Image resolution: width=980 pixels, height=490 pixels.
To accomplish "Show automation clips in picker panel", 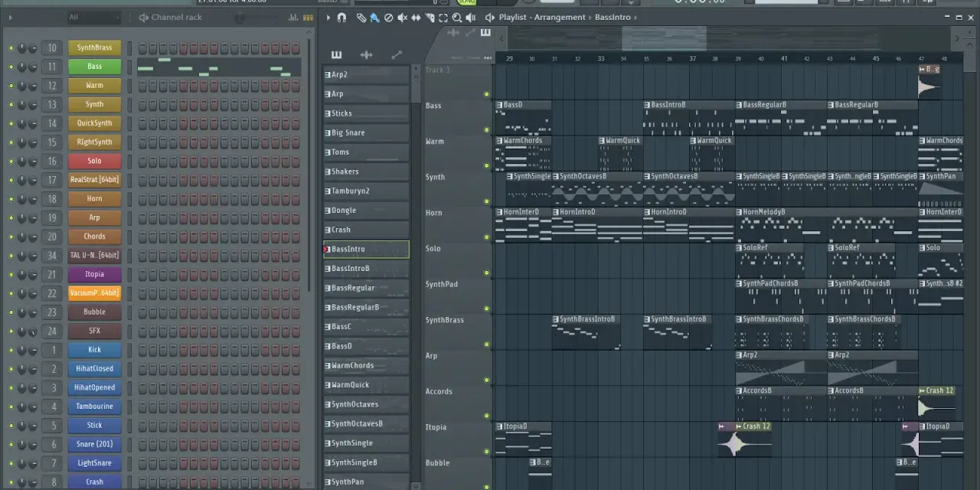I will pos(397,54).
